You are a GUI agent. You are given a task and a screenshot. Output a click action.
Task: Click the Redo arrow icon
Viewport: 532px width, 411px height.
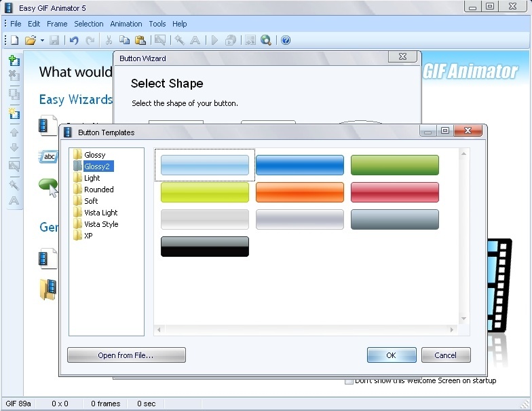(x=90, y=41)
